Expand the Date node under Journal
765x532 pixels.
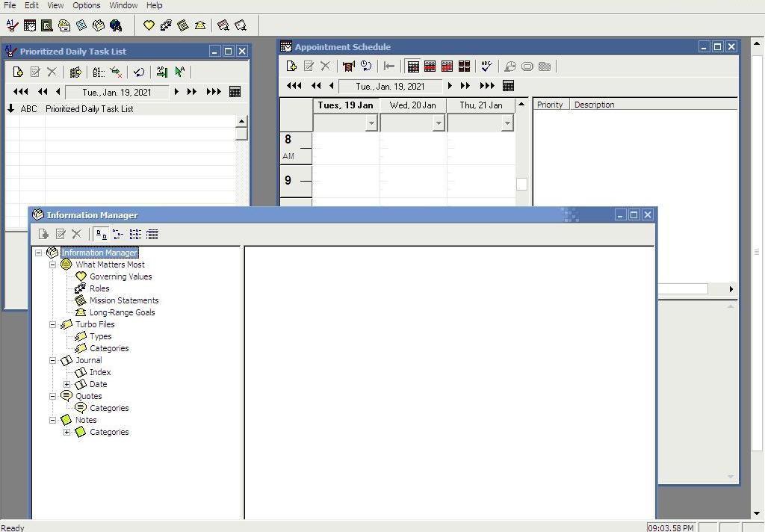point(66,384)
